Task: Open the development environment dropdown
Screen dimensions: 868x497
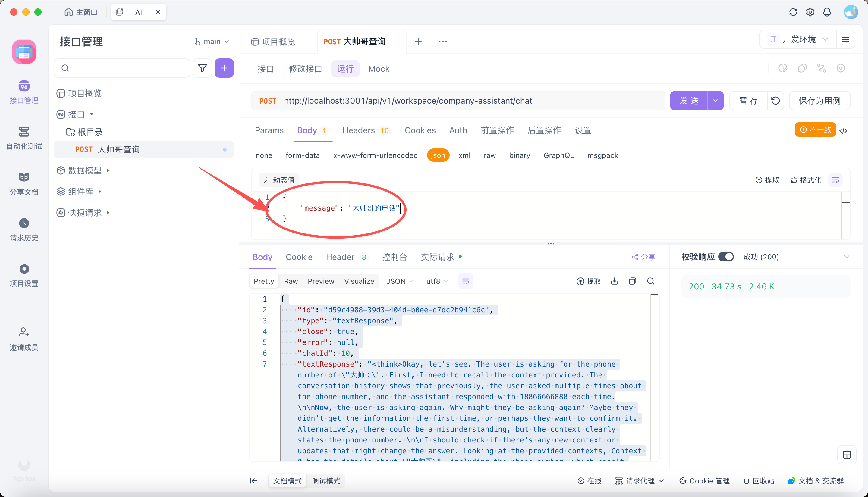Action: coord(798,39)
